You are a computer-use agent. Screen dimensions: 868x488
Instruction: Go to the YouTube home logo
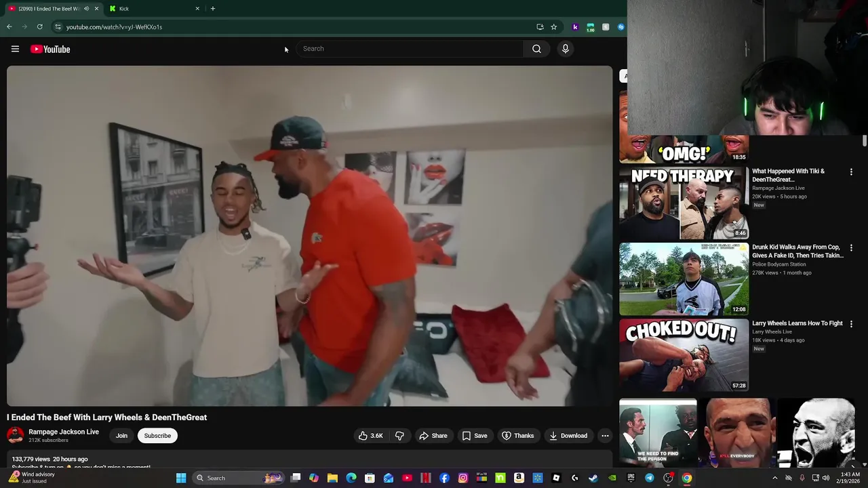click(50, 49)
